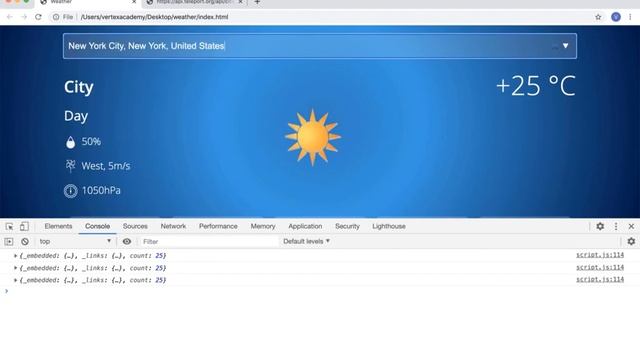The height and width of the screenshot is (360, 640).
Task: Open second script.js:114 source link
Action: [600, 267]
